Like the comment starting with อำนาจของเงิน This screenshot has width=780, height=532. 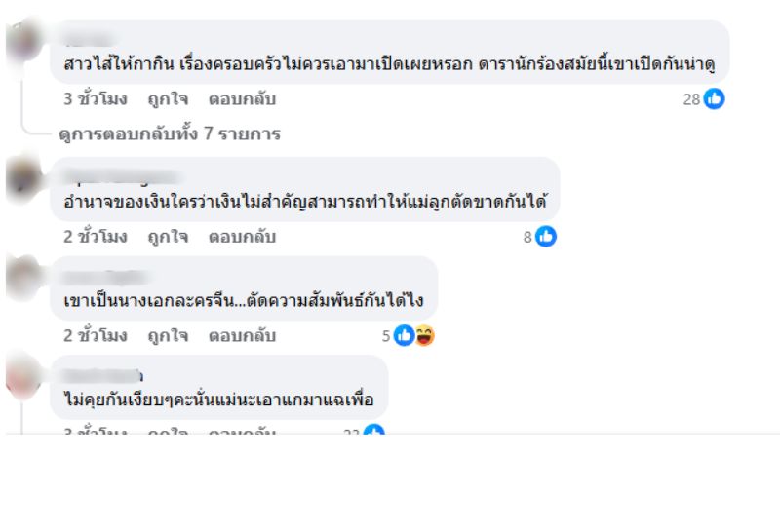coord(168,236)
